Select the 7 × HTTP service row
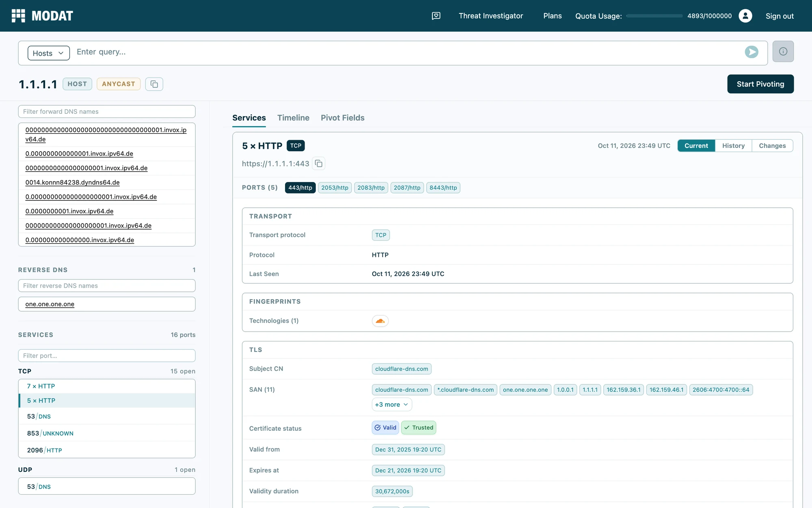Viewport: 812px width, 508px height. click(107, 386)
